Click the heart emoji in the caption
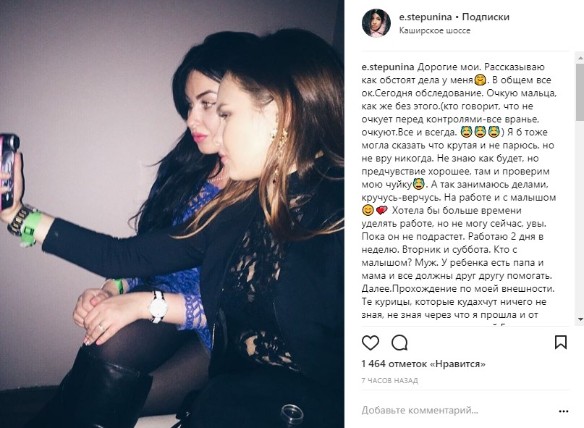 [382, 211]
